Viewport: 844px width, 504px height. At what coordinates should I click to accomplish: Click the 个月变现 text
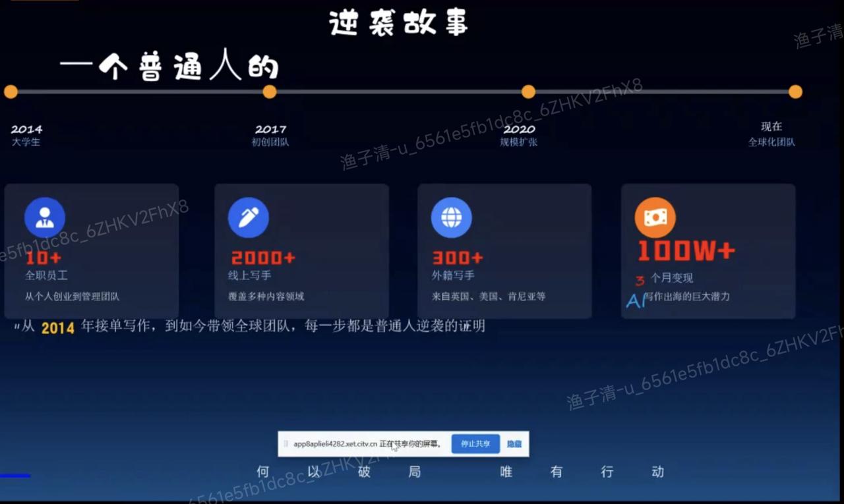(x=672, y=278)
